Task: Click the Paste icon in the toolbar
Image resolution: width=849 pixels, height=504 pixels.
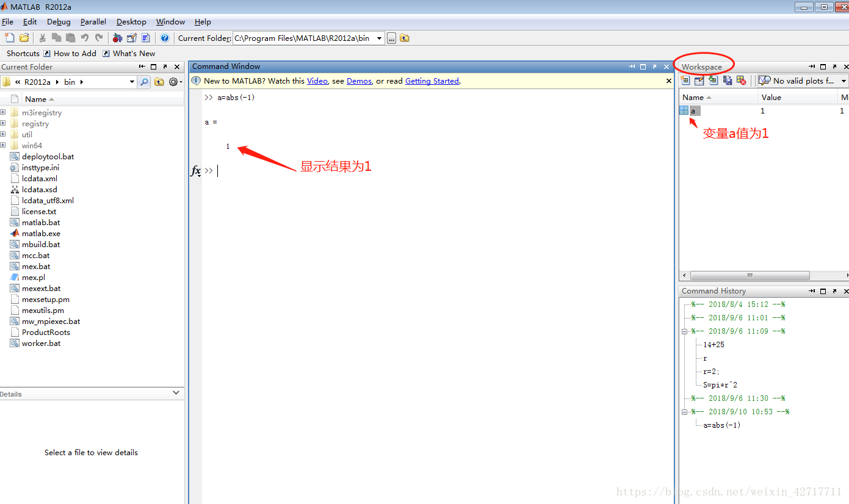Action: coord(71,38)
